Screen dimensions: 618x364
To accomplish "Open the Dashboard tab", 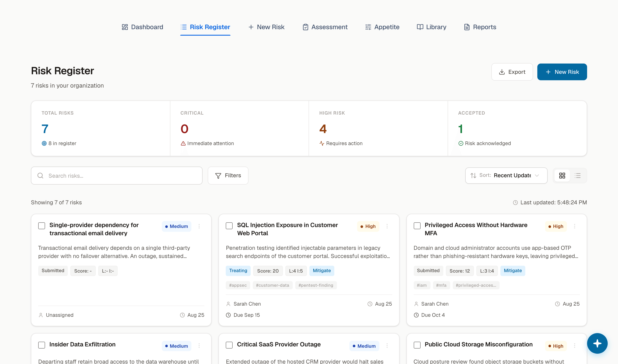I will [142, 27].
